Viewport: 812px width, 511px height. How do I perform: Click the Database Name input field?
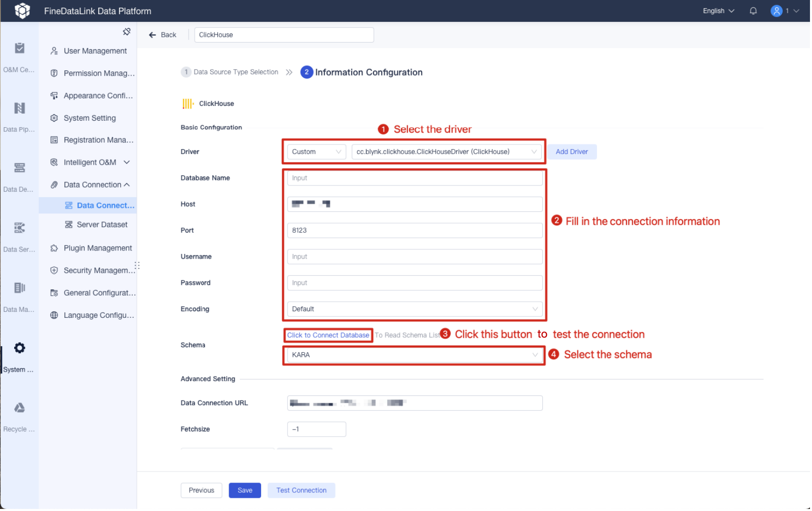(416, 178)
